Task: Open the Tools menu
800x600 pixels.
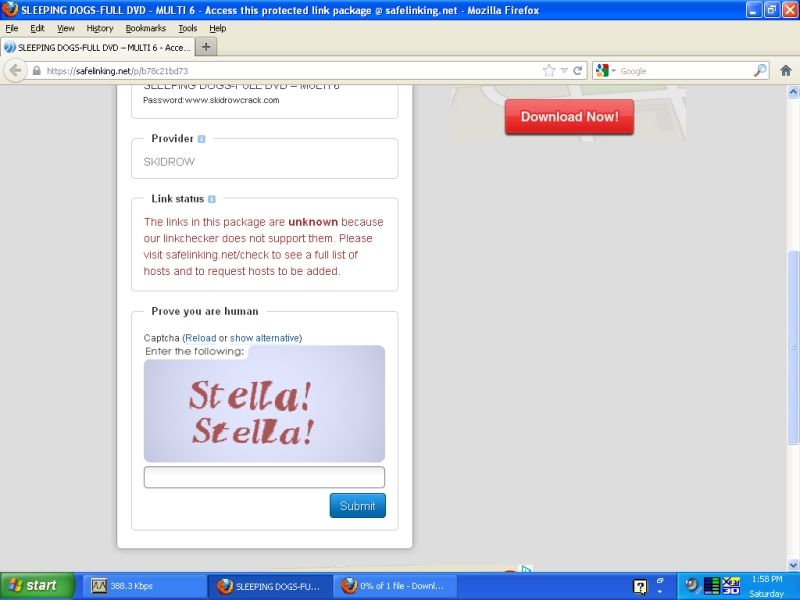Action: pos(188,28)
